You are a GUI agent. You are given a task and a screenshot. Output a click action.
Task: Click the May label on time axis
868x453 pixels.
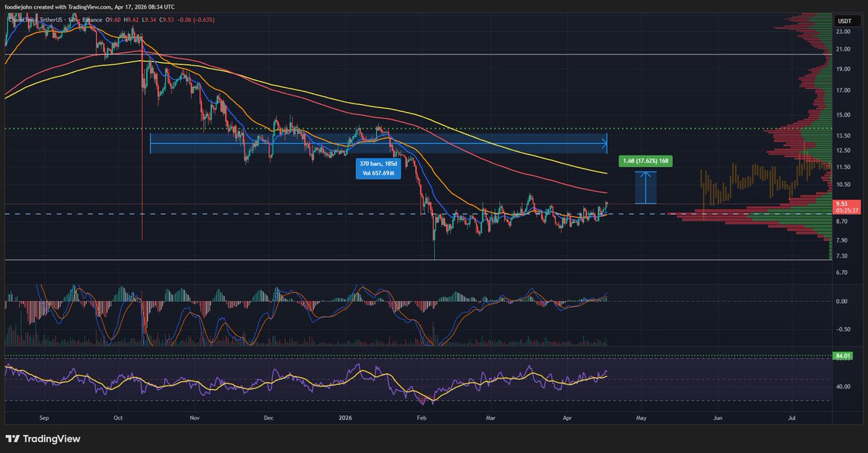(x=640, y=418)
